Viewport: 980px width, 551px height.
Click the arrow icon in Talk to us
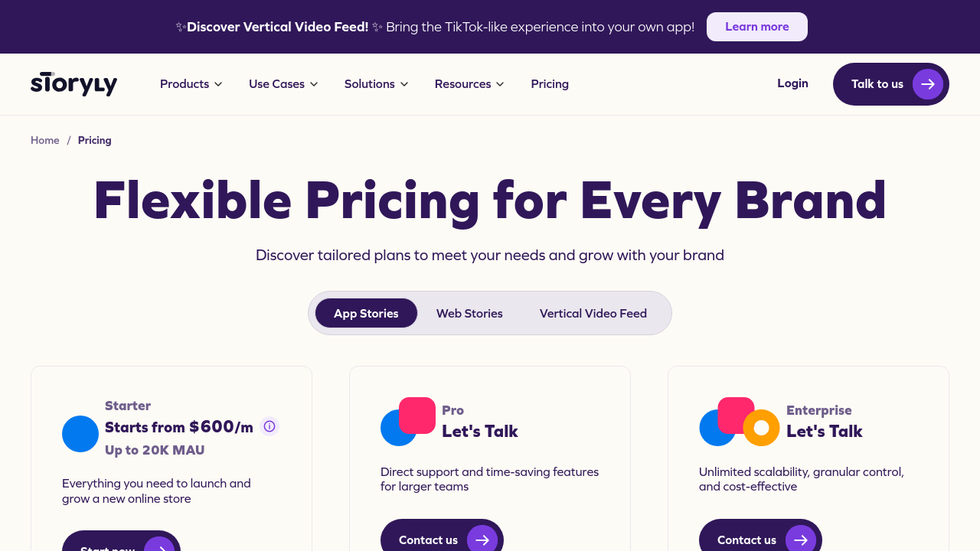927,84
